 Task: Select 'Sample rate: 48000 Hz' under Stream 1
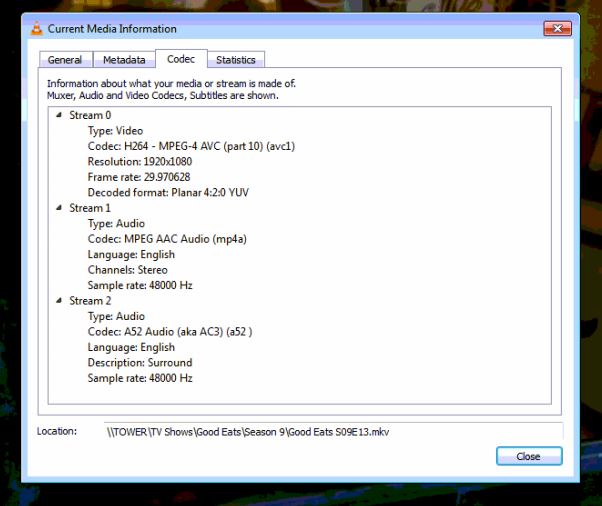(140, 285)
